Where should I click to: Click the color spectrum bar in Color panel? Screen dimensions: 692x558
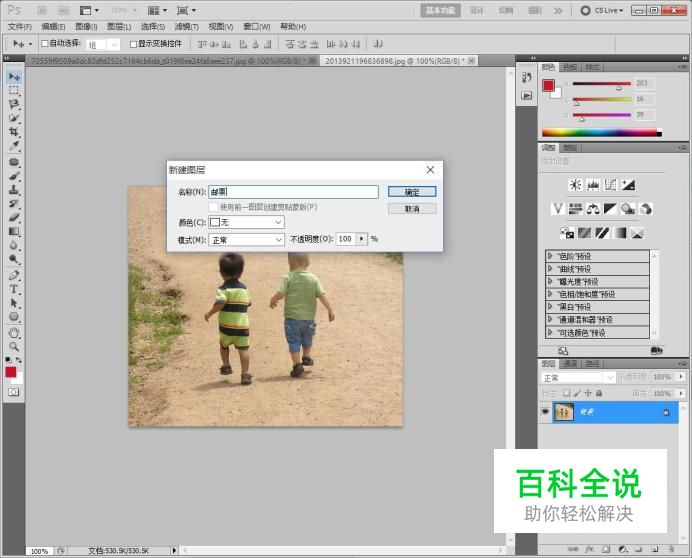(x=600, y=132)
